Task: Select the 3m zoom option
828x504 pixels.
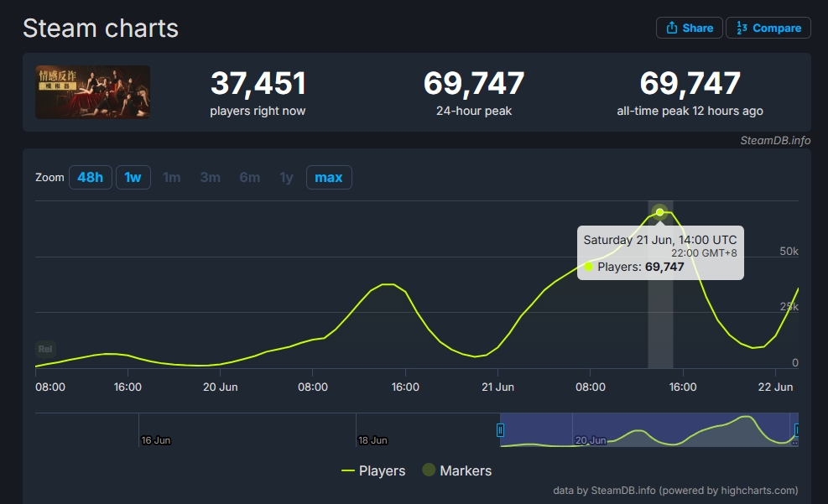Action: 210,178
